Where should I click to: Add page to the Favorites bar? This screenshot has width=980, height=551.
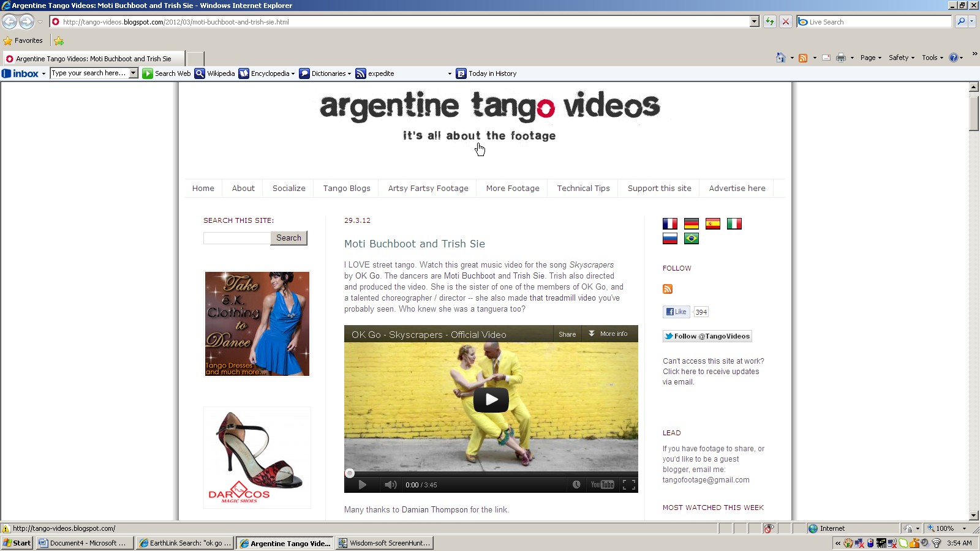[59, 41]
